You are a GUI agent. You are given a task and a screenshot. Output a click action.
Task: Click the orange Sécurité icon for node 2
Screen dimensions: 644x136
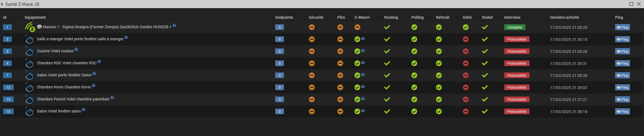point(312,39)
